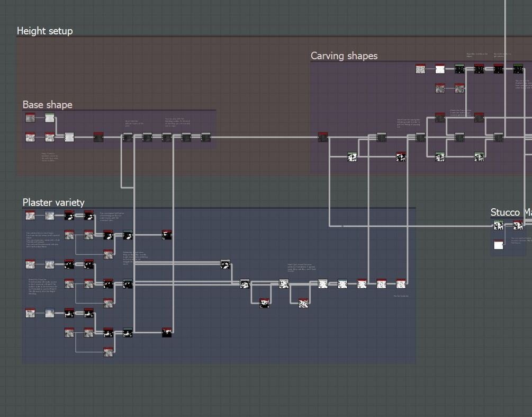Click the topmost teal-header mask node in Plaster variety
This screenshot has height=417, width=532.
(x=128, y=235)
